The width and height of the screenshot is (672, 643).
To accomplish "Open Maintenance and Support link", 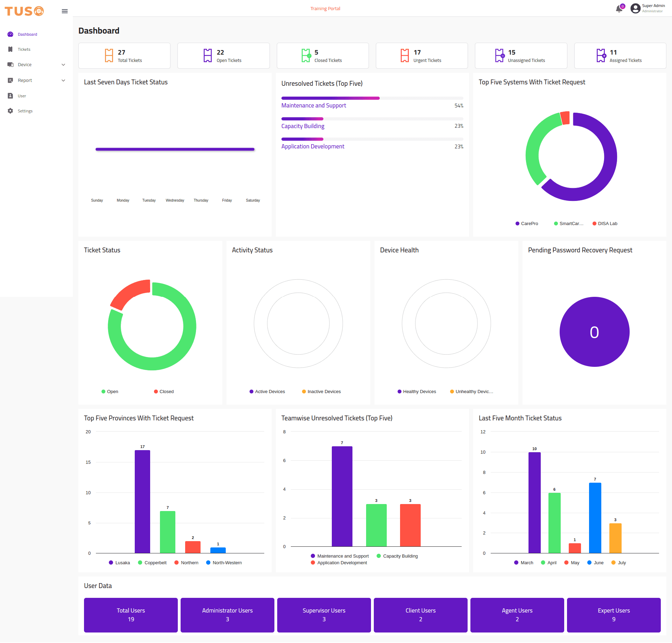I will pos(314,105).
